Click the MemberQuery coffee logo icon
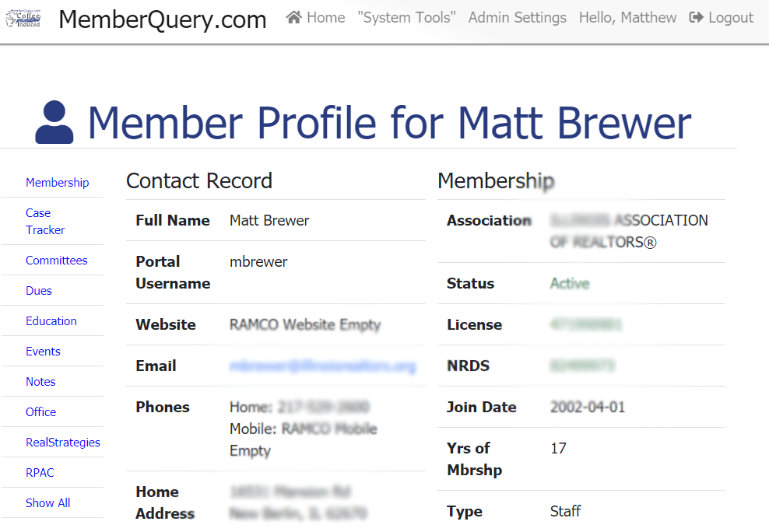Viewport: 769px width, 532px height. pyautogui.click(x=23, y=18)
